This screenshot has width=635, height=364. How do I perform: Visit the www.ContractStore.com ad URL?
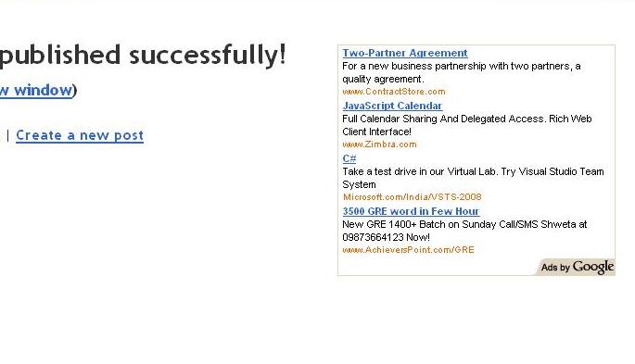(394, 92)
